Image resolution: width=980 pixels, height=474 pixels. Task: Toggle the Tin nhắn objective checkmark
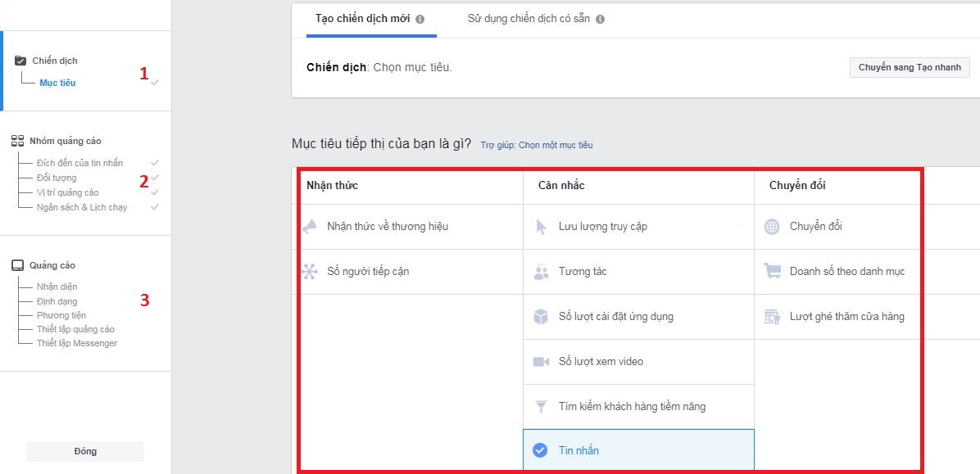coord(541,449)
